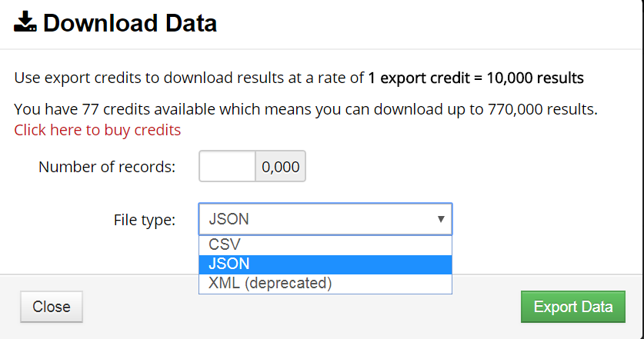The image size is (644, 339).
Task: Click the File type label
Action: [x=145, y=220]
